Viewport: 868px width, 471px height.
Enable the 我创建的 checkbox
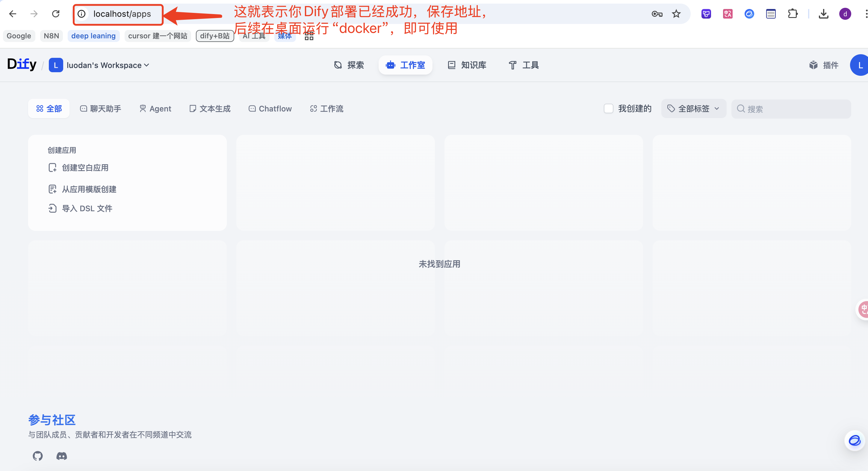click(609, 108)
